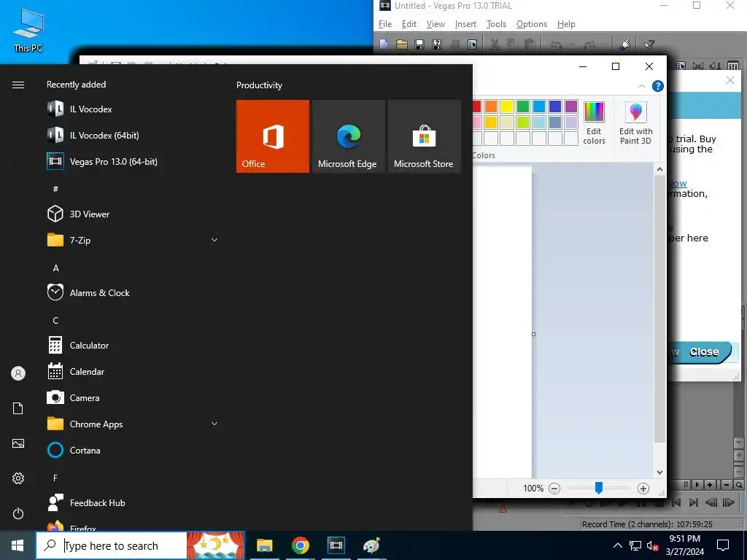Image resolution: width=747 pixels, height=560 pixels.
Task: Select the green color swatch in Paint
Action: [x=522, y=106]
